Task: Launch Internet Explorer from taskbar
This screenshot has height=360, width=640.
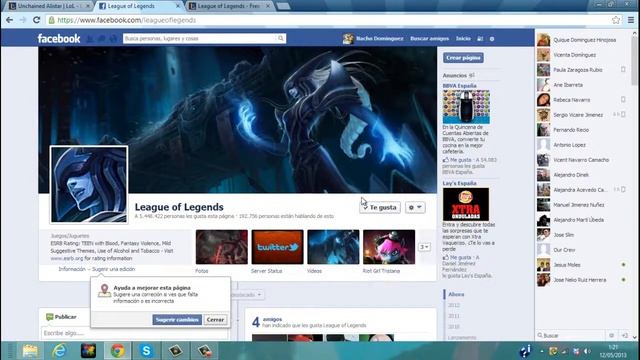Action: (x=59, y=351)
